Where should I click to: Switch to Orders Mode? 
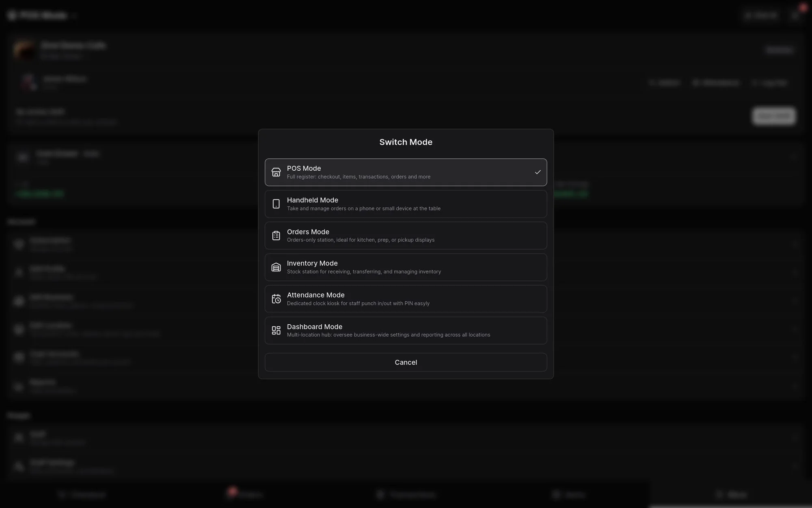406,236
